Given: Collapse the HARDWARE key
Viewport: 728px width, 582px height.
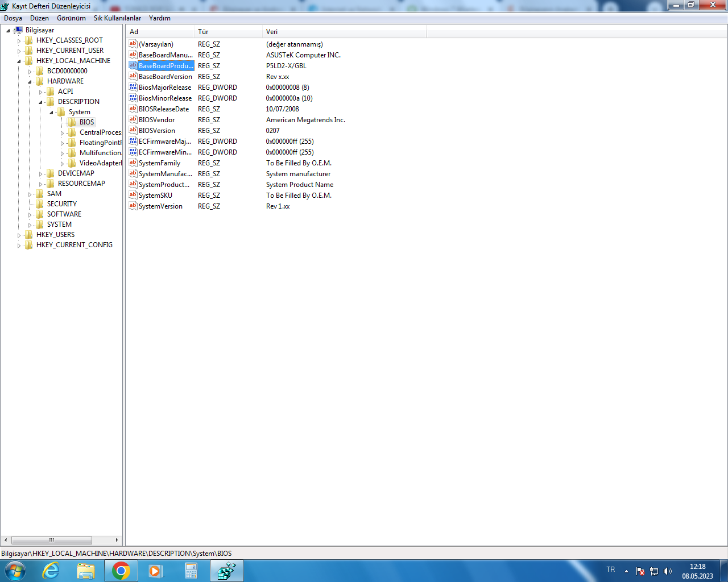Looking at the screenshot, I should [x=30, y=82].
